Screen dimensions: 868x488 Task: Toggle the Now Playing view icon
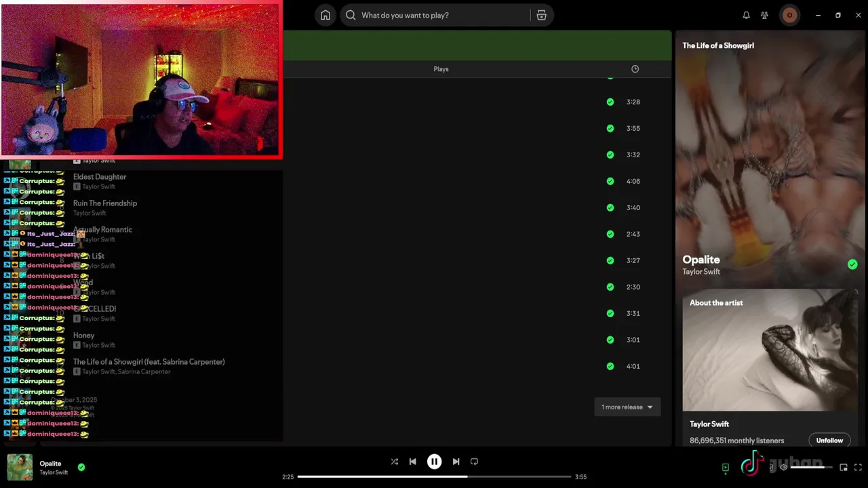click(x=725, y=467)
